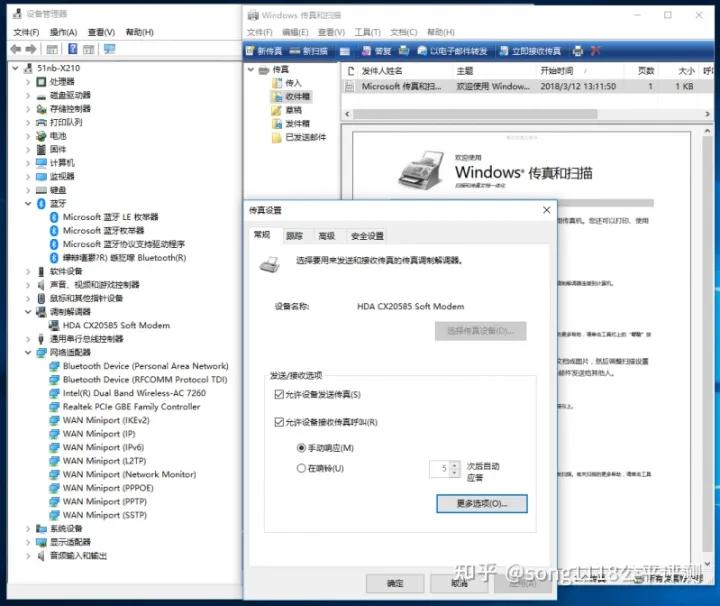Screen dimensions: 720x606
Task: Click the 新扫描 toolbar button
Action: [309, 51]
